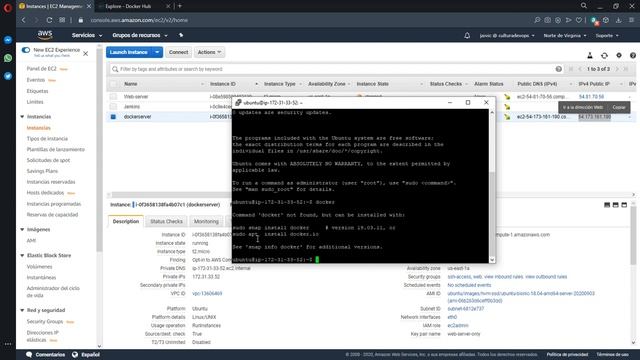Click the alarm icon for Web server row
The image size is (640, 360).
coord(507,97)
